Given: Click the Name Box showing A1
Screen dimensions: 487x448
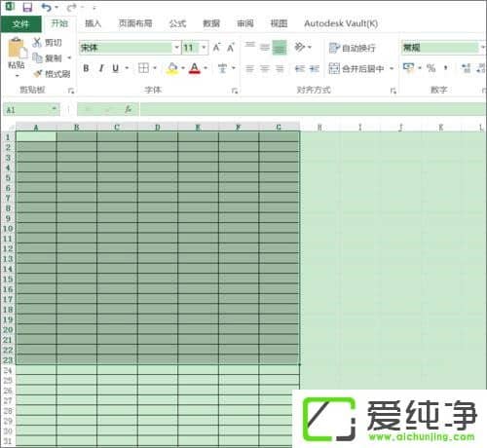Looking at the screenshot, I should pos(31,109).
